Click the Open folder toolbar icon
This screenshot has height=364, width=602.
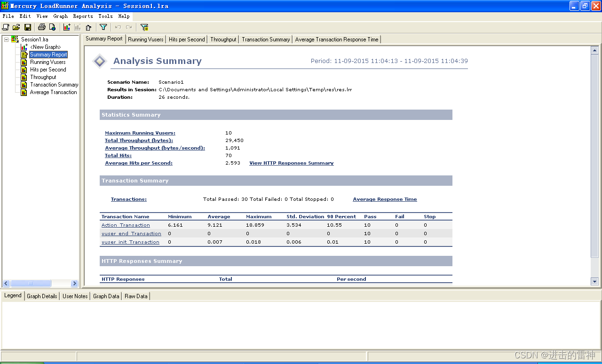[x=16, y=27]
